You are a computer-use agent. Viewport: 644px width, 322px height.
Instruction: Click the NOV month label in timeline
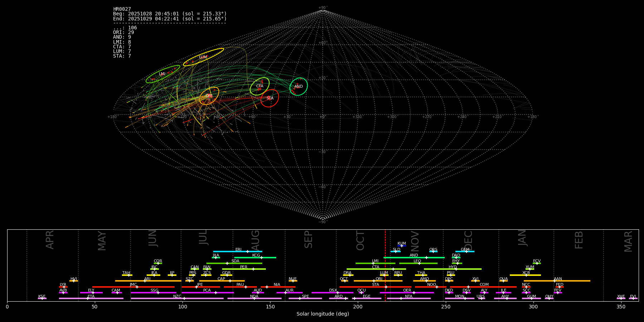point(415,241)
